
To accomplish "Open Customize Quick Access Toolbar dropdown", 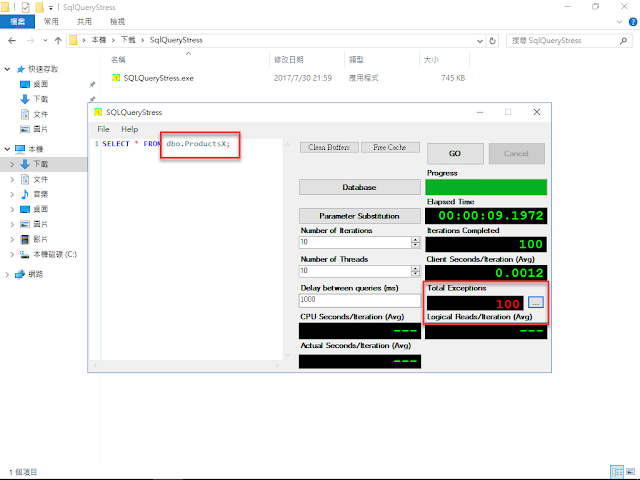I will (x=51, y=7).
